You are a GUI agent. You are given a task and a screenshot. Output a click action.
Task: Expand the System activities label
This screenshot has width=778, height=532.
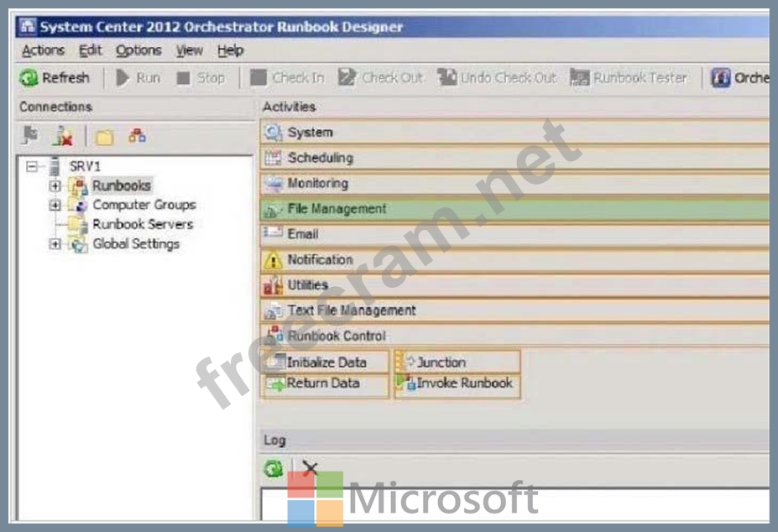pyautogui.click(x=310, y=133)
